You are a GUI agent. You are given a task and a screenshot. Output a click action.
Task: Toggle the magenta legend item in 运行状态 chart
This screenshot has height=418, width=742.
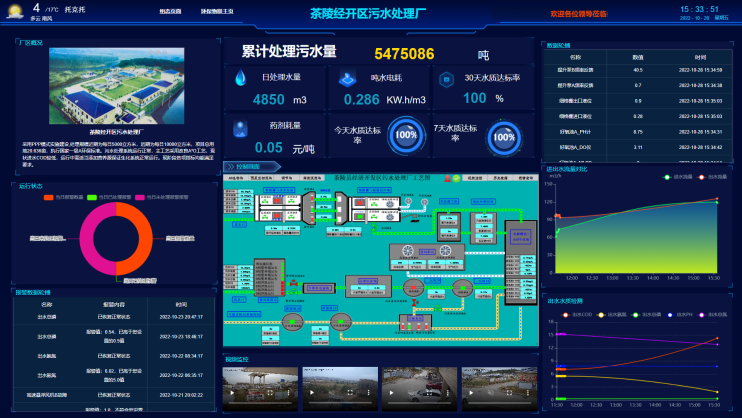(x=162, y=197)
